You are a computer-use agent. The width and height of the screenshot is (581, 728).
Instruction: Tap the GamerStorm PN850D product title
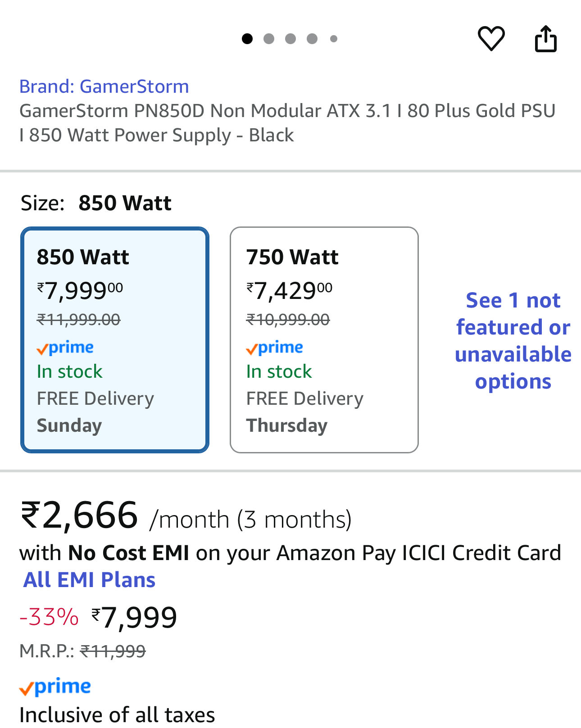coord(287,122)
